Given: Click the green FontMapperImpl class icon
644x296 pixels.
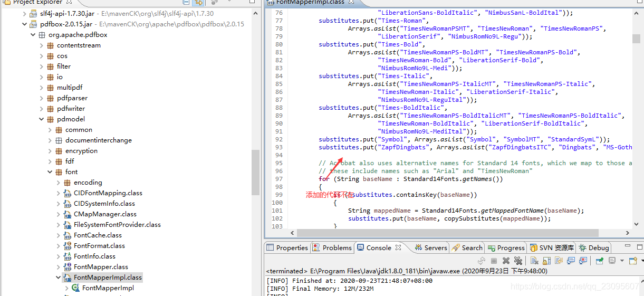Looking at the screenshot, I should (75, 288).
